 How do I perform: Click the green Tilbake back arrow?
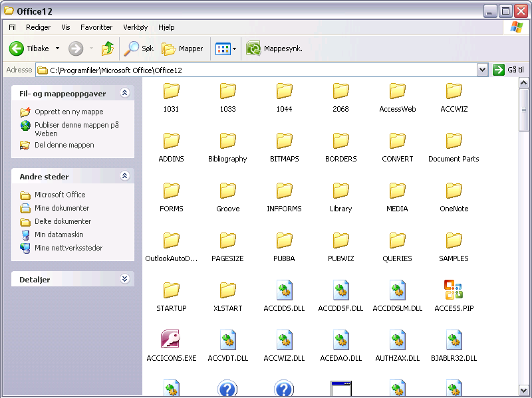tap(17, 49)
